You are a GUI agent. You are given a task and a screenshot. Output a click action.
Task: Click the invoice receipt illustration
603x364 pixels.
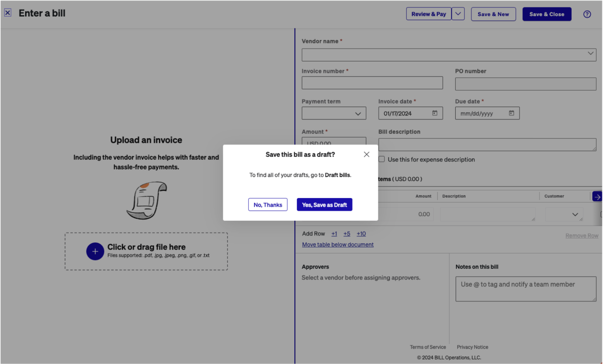pos(146,201)
